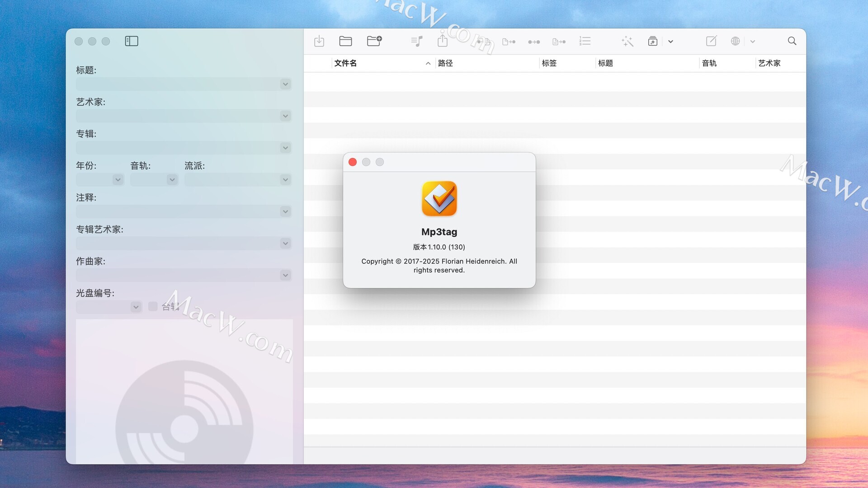Click the extended tags edit icon
868x488 pixels.
711,41
